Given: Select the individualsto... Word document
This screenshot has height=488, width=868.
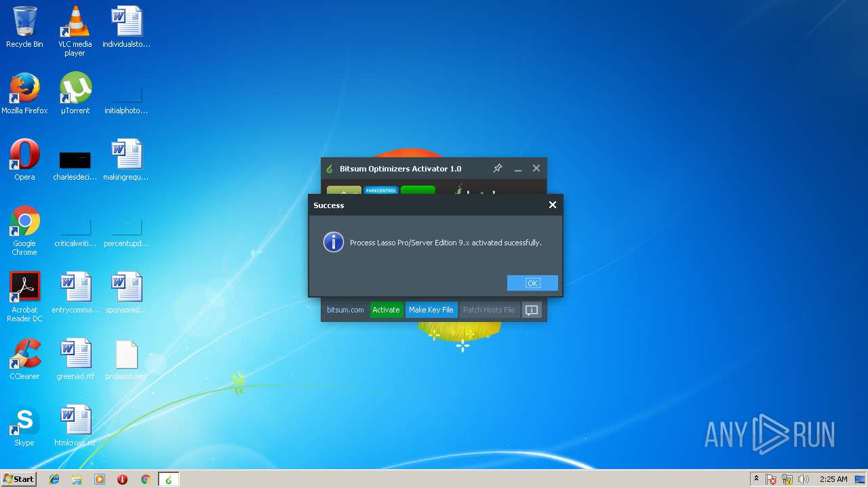Looking at the screenshot, I should point(126,27).
